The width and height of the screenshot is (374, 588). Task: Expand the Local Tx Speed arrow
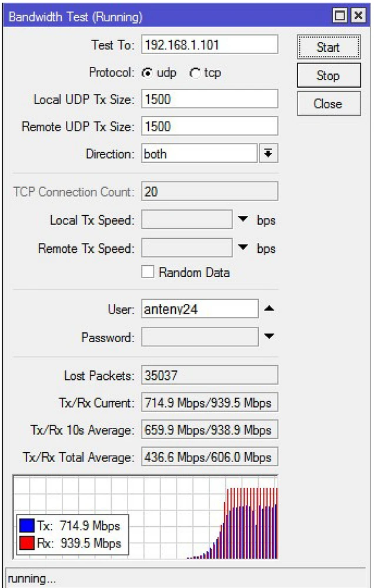click(243, 220)
